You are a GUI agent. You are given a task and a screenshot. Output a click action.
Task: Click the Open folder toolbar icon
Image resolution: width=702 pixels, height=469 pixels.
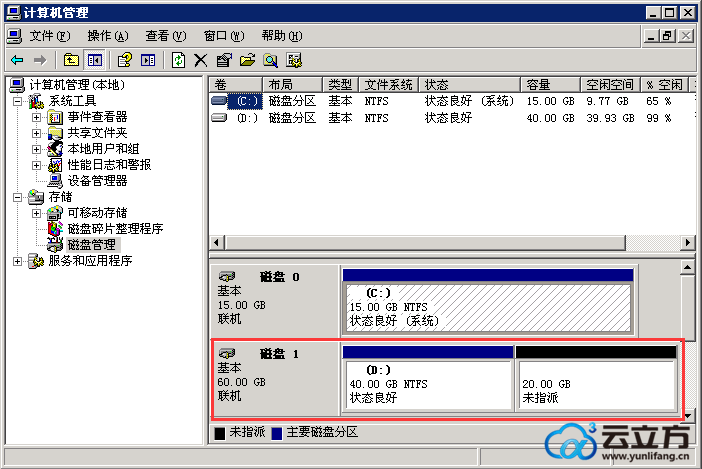[247, 60]
